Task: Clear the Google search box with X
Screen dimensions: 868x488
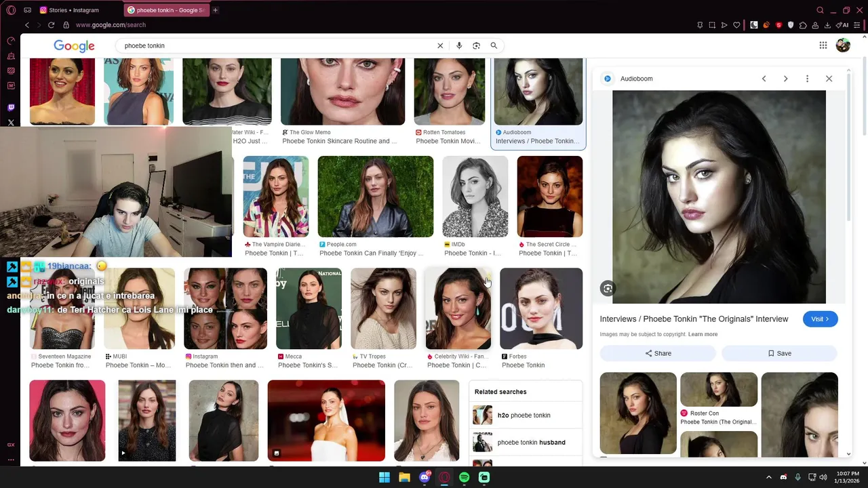Action: coord(440,45)
